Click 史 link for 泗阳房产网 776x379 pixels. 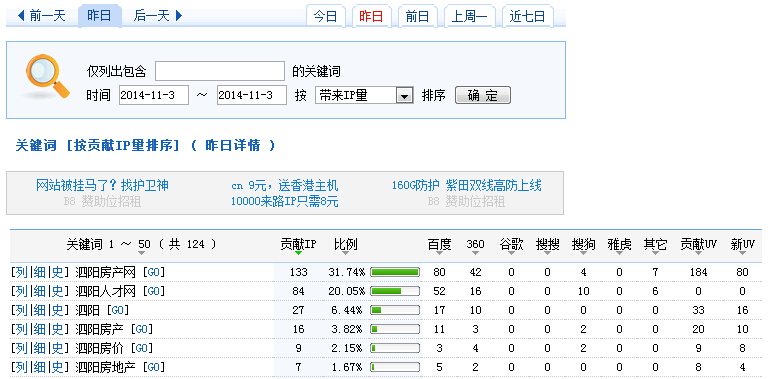58,272
